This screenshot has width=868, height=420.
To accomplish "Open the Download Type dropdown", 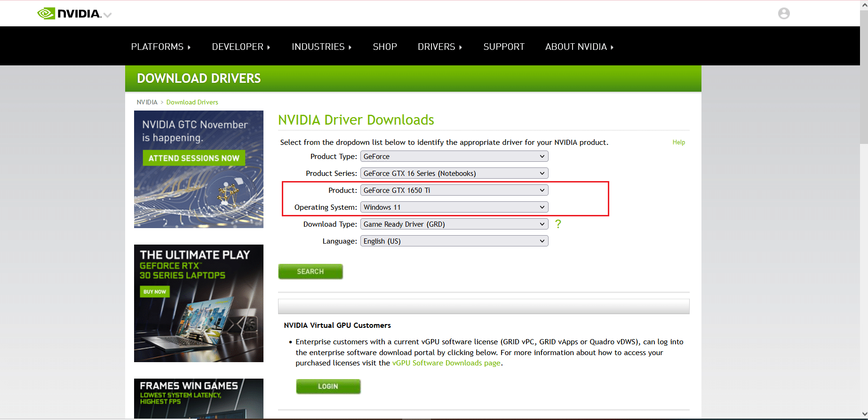I will (454, 224).
